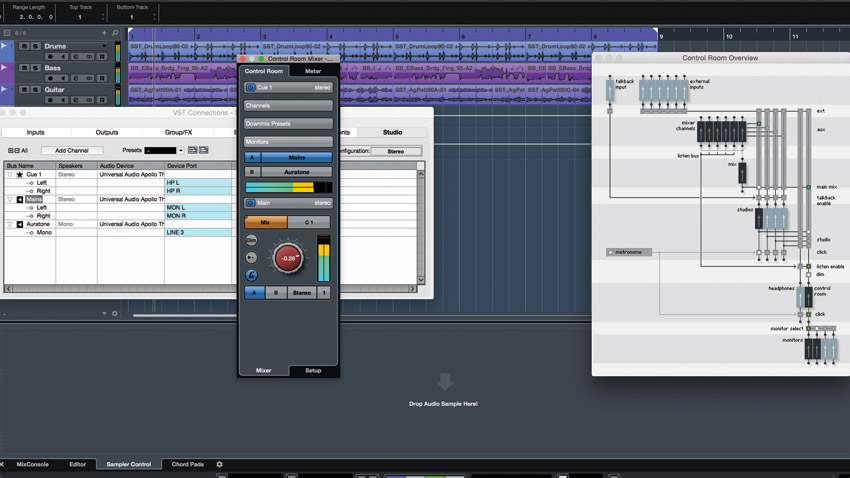850x478 pixels.
Task: Expand all buses with the plus icon
Action: click(10, 151)
